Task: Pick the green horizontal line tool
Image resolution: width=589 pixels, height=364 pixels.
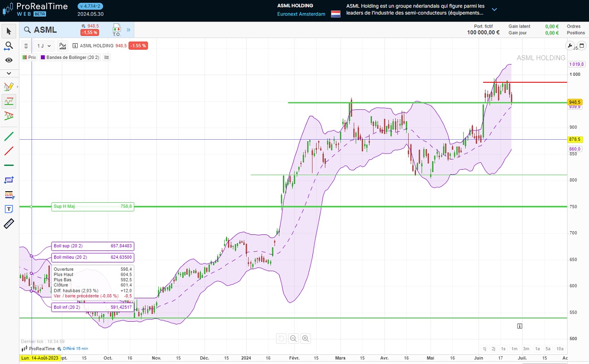Action: click(x=9, y=165)
